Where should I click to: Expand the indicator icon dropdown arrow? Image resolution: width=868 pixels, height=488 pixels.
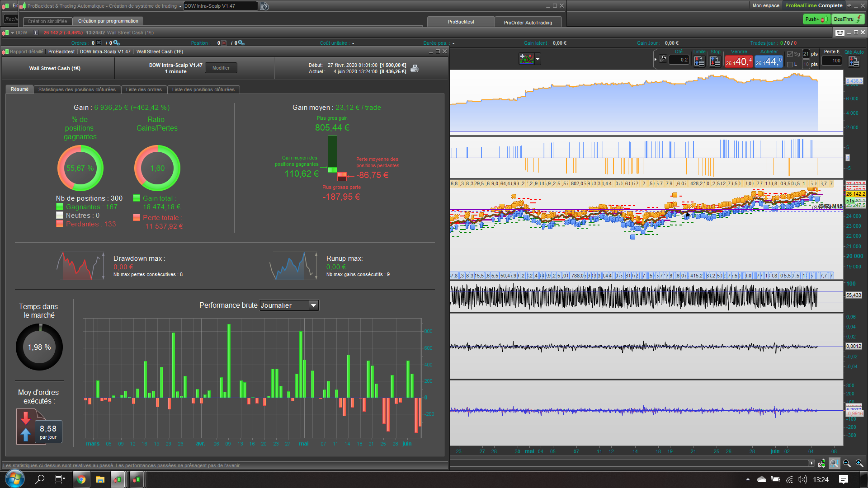538,59
